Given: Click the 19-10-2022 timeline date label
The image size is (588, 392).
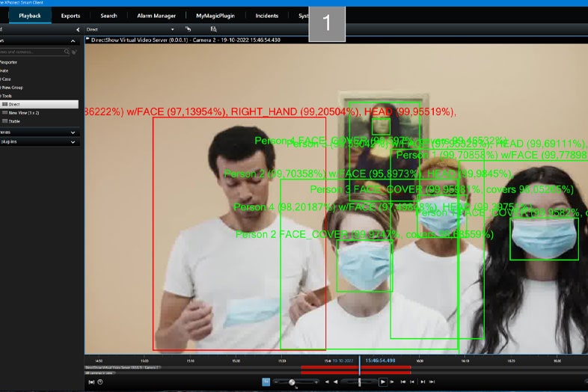Looking at the screenshot, I should 343,361.
